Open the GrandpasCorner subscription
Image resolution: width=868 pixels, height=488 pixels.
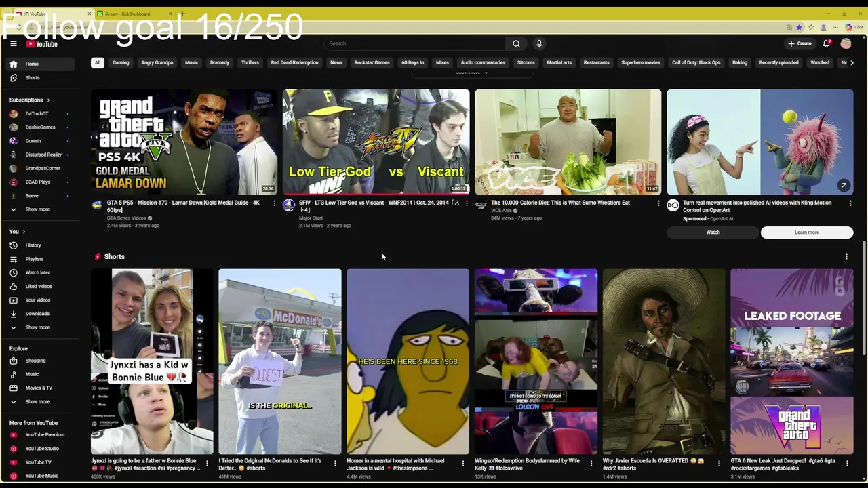(x=41, y=168)
